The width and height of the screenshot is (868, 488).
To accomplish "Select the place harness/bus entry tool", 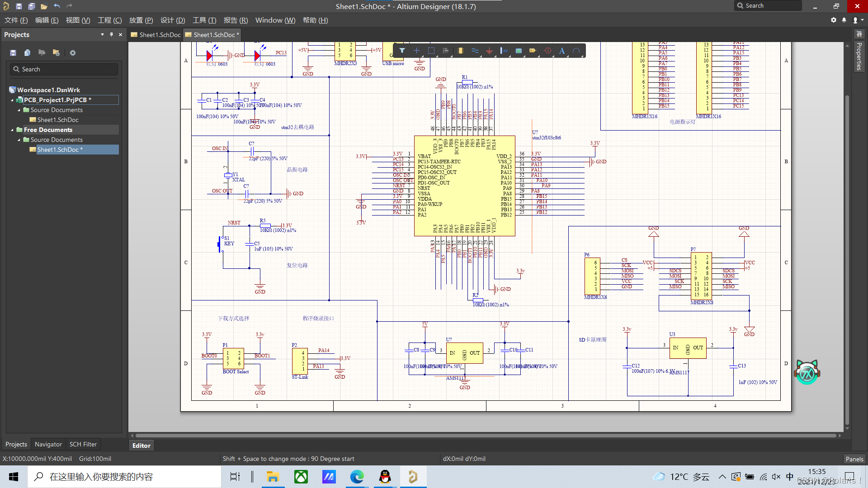I will click(x=504, y=51).
